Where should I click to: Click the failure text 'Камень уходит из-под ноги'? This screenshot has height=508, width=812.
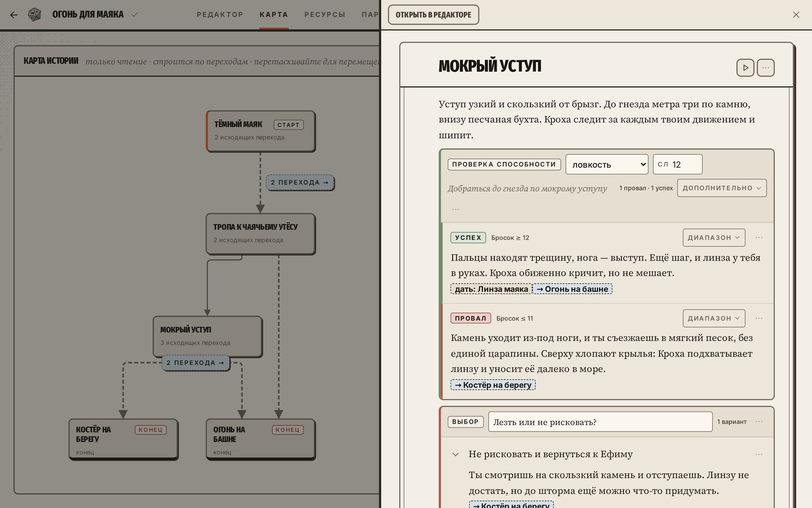pos(602,353)
